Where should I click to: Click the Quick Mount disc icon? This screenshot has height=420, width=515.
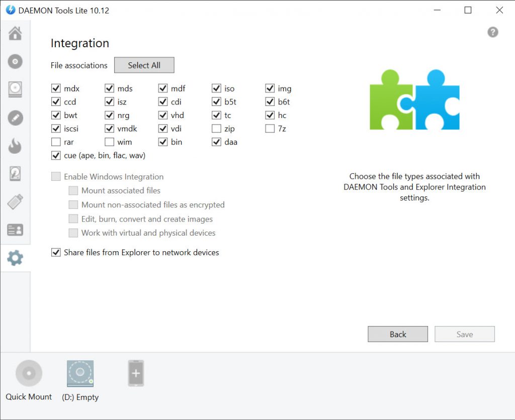29,374
